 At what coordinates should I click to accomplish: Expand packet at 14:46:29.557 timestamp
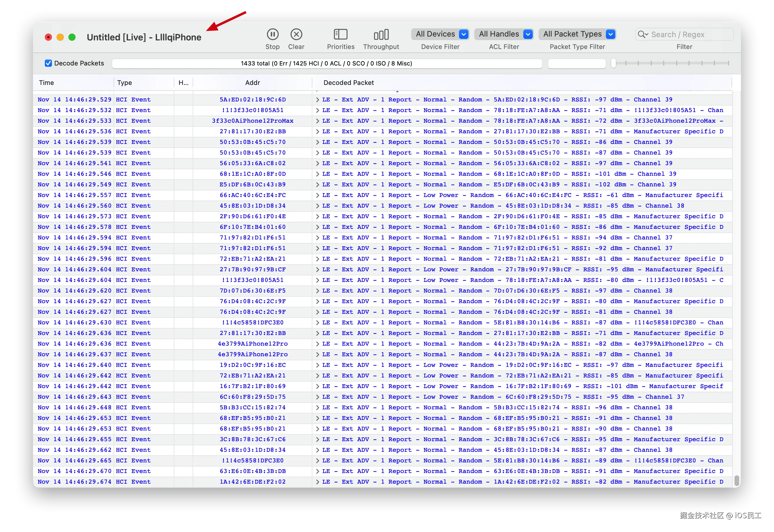tap(317, 195)
